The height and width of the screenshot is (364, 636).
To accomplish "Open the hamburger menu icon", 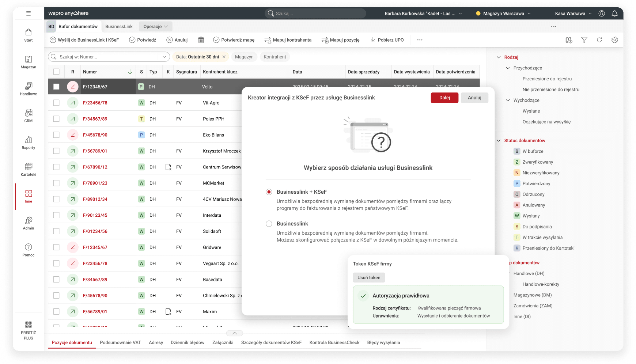I will (x=29, y=14).
